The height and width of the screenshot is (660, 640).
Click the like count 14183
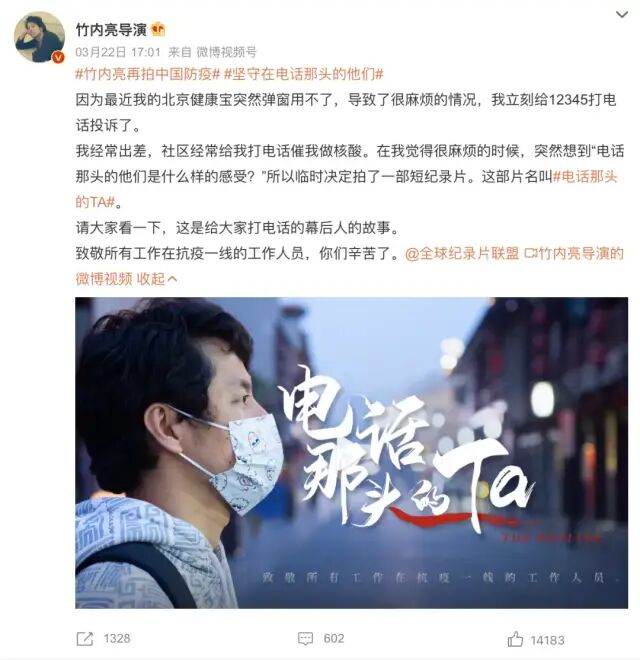tap(547, 640)
